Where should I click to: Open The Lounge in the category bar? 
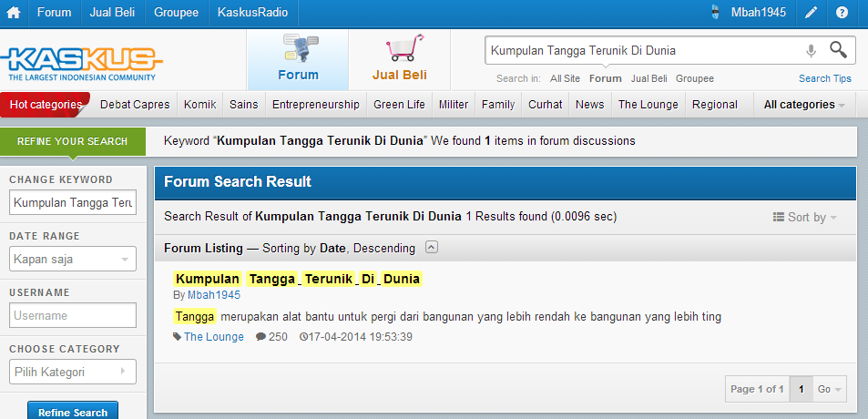648,105
